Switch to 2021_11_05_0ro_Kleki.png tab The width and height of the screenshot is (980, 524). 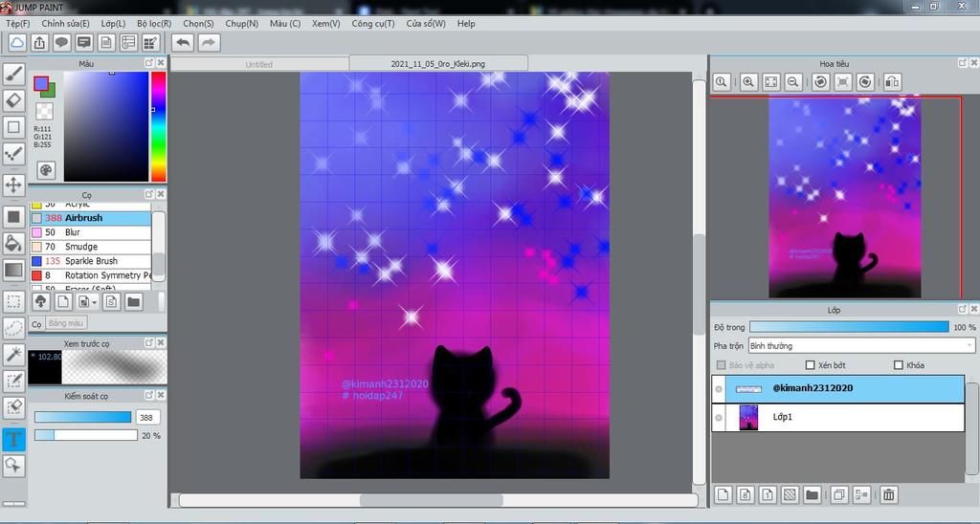point(438,64)
